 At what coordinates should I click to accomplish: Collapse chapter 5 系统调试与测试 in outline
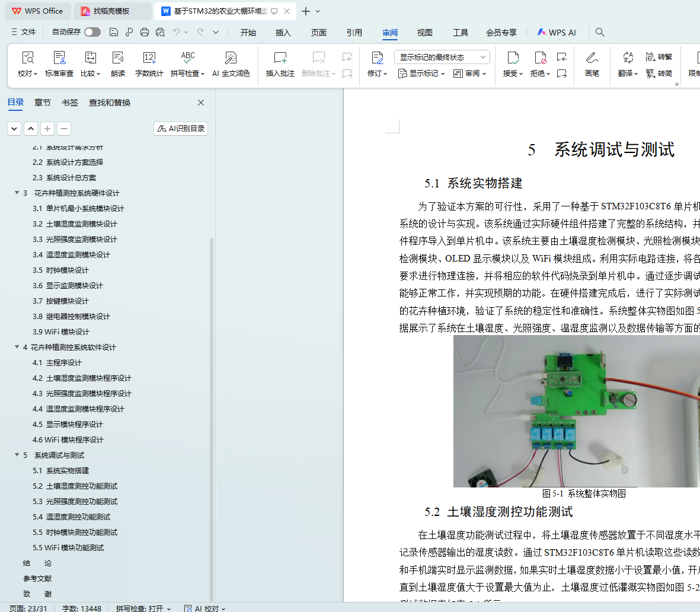click(x=17, y=455)
